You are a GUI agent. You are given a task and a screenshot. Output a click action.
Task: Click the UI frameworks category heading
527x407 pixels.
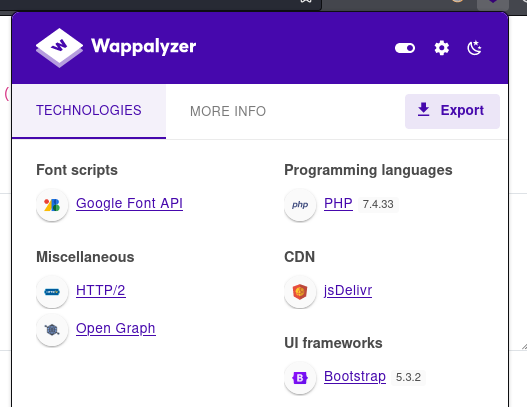tap(333, 343)
